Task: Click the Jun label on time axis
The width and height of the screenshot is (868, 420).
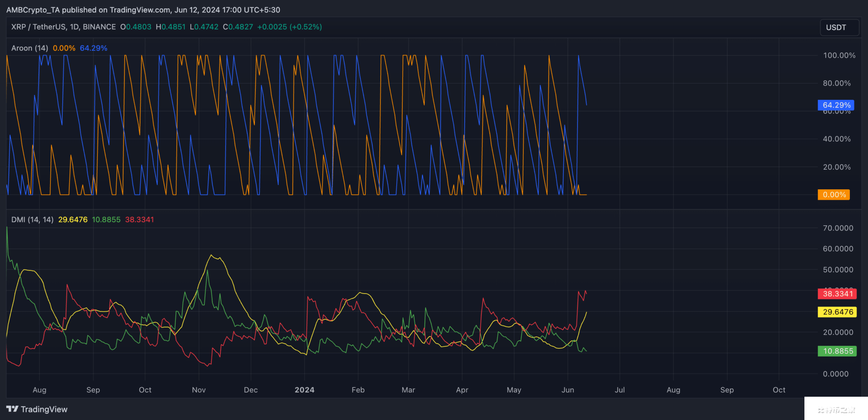Action: pos(568,390)
